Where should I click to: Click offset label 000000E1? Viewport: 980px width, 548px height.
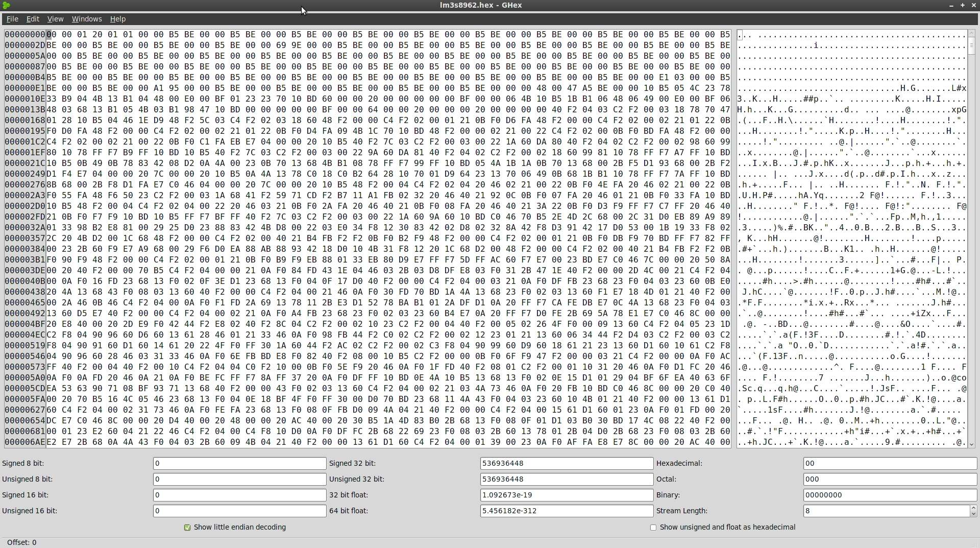click(x=25, y=88)
